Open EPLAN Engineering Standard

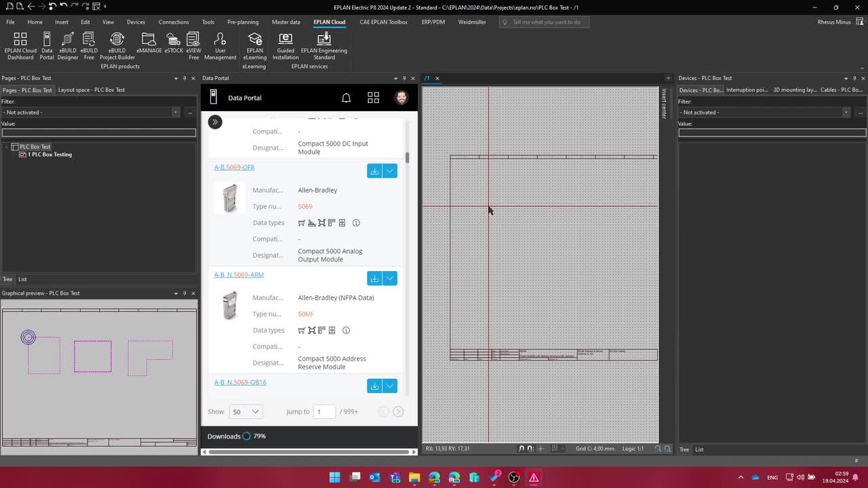(x=323, y=46)
